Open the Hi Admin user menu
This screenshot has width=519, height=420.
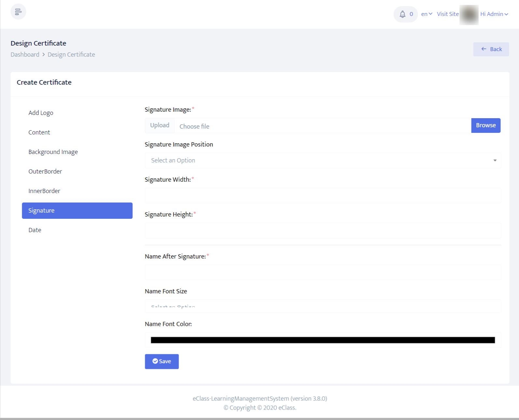click(494, 14)
